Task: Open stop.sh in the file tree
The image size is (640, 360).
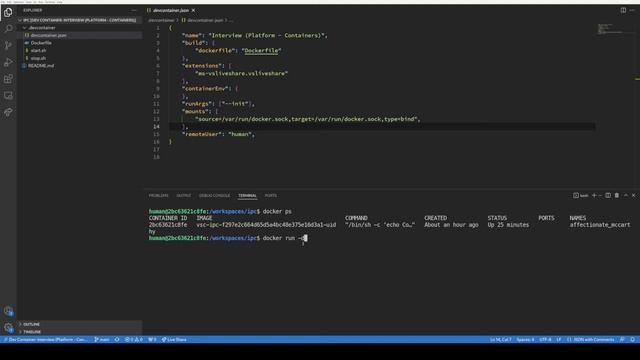Action: [x=80, y=58]
